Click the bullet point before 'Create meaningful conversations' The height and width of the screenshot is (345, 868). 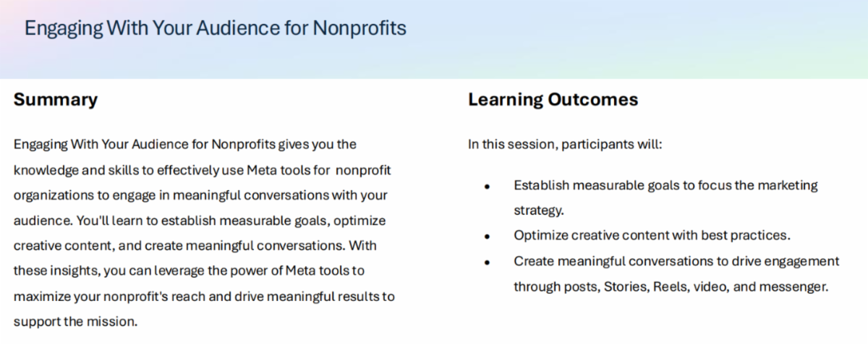pyautogui.click(x=488, y=262)
